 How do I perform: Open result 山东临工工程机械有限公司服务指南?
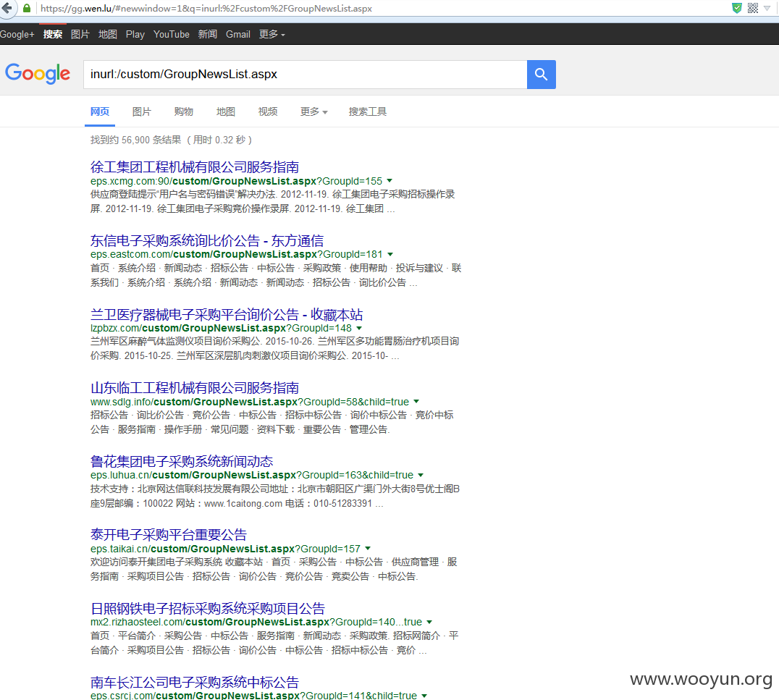pyautogui.click(x=195, y=387)
